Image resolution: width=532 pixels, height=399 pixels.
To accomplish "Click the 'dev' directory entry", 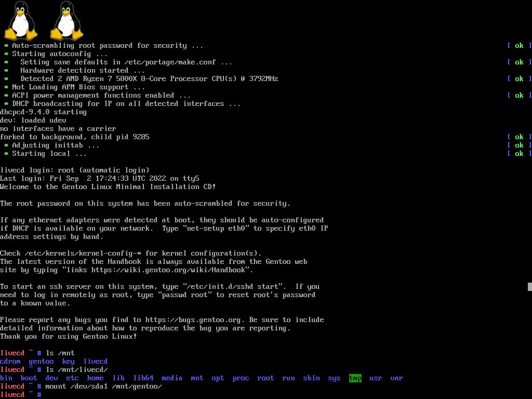I will tap(51, 378).
